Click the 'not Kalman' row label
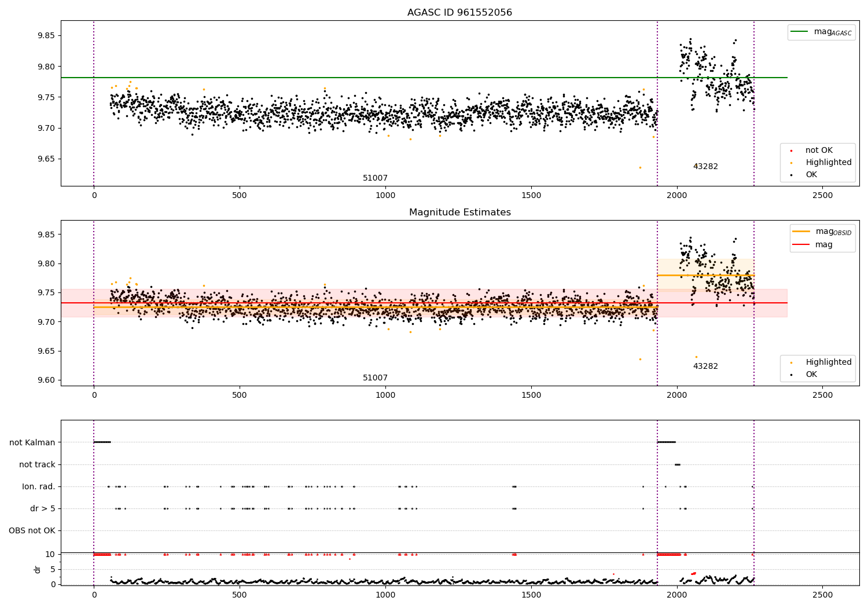This screenshot has height=608, width=868. pos(32,442)
